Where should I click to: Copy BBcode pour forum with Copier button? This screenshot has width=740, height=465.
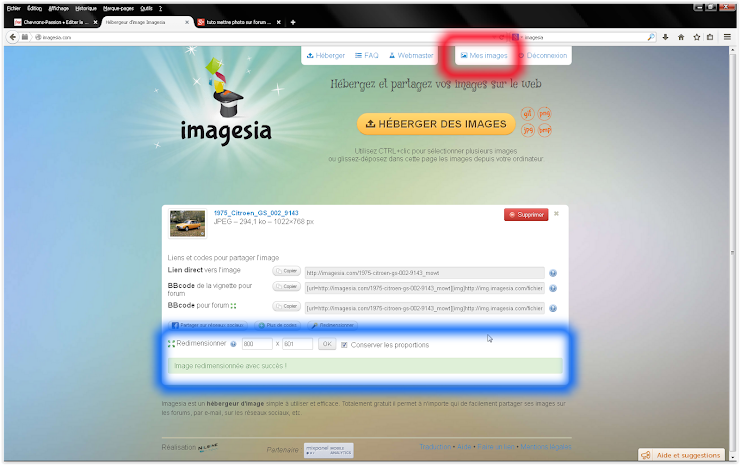point(286,306)
